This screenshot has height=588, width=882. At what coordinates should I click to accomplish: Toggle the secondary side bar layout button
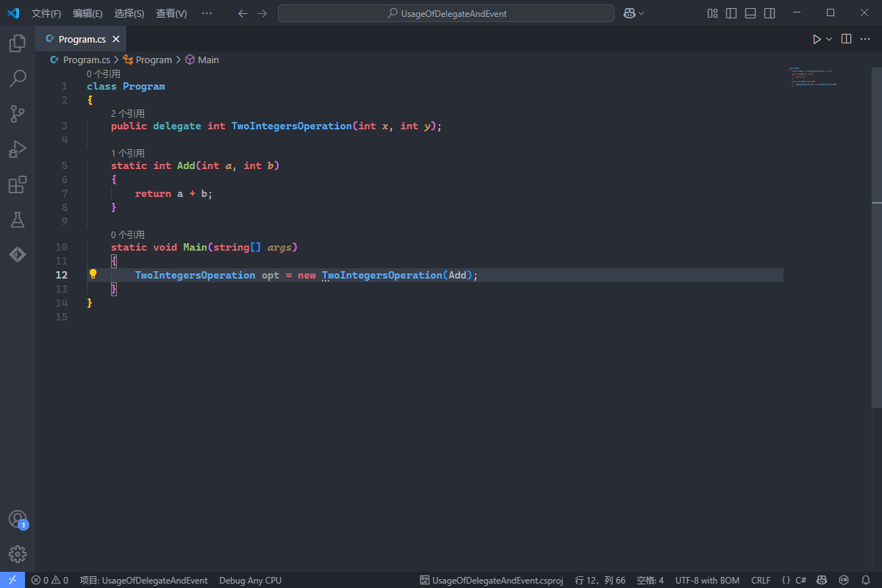click(x=770, y=13)
